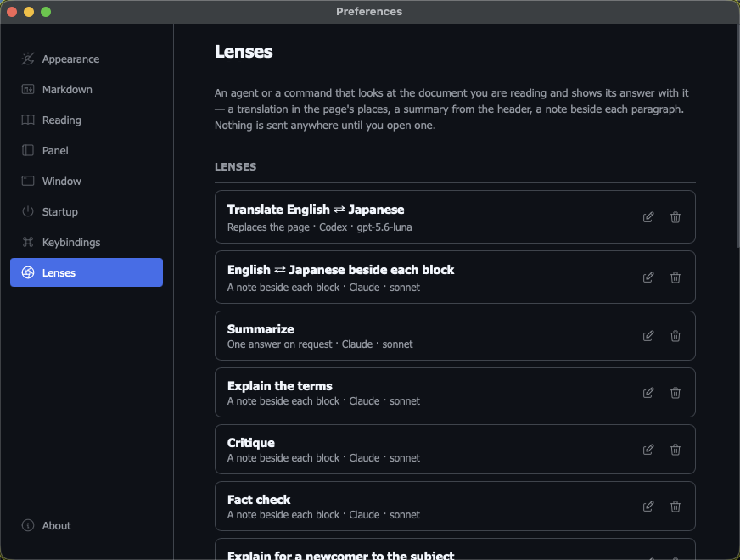Edit the Translate English ⇄ Japanese lens
740x560 pixels.
(648, 217)
